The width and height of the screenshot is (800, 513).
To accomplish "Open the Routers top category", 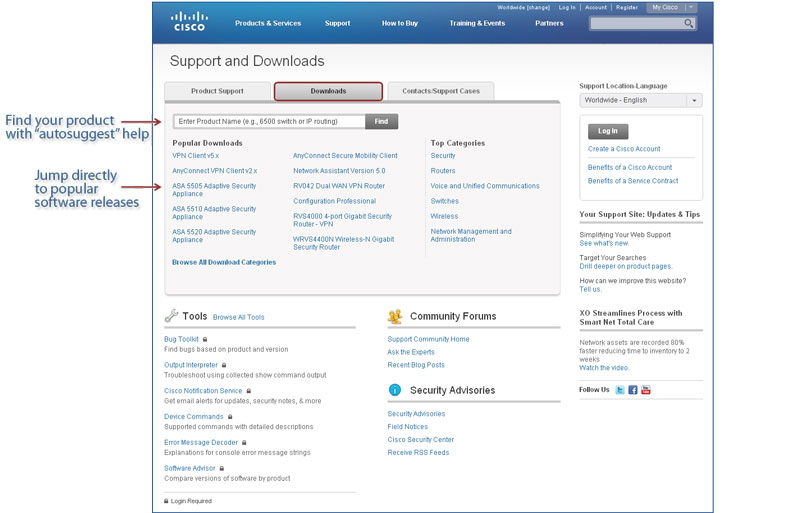I will click(x=442, y=171).
